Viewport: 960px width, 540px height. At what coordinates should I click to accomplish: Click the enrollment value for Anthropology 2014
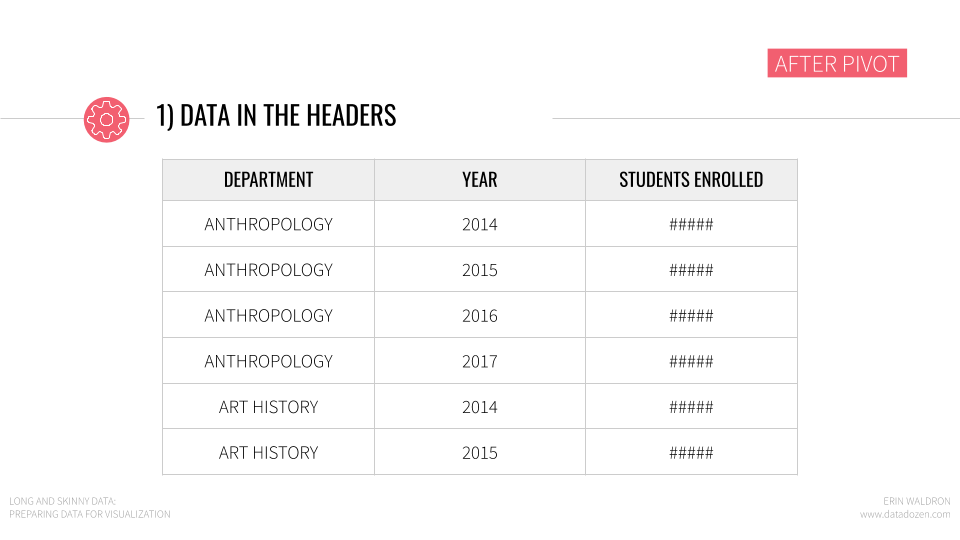[691, 224]
